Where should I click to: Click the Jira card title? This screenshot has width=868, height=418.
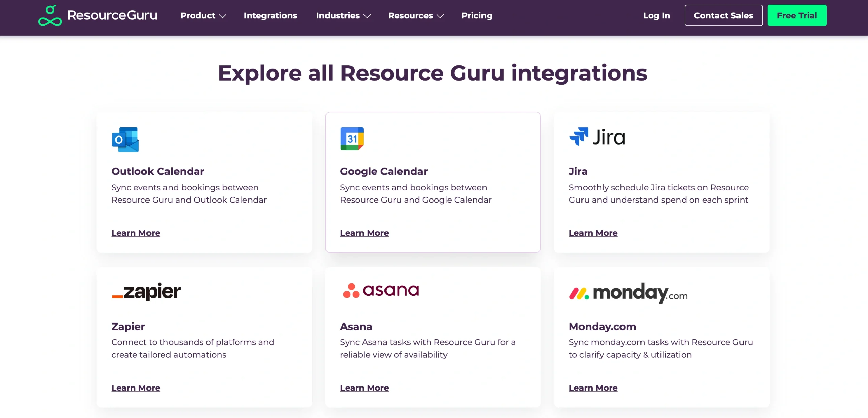click(x=578, y=171)
